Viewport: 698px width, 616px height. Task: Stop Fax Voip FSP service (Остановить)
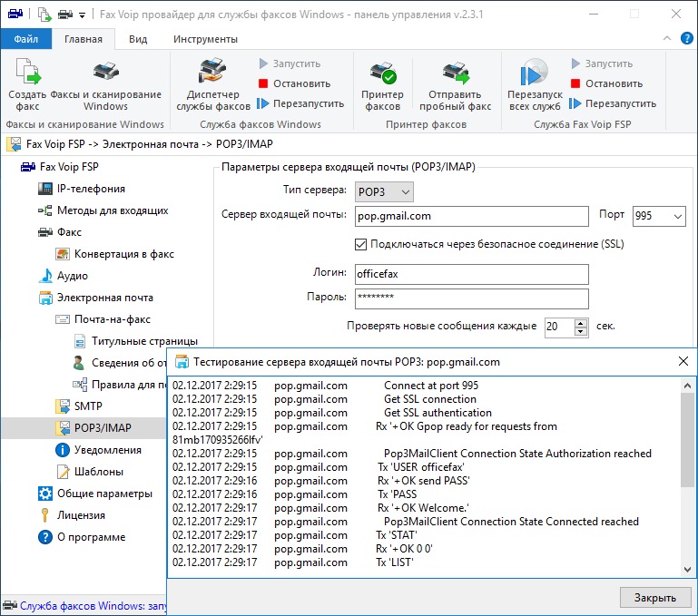click(606, 83)
